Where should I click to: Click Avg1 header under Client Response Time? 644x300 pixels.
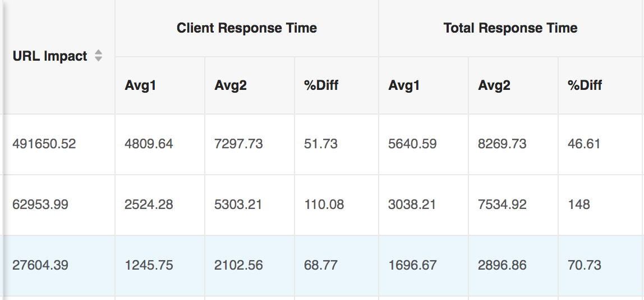141,85
